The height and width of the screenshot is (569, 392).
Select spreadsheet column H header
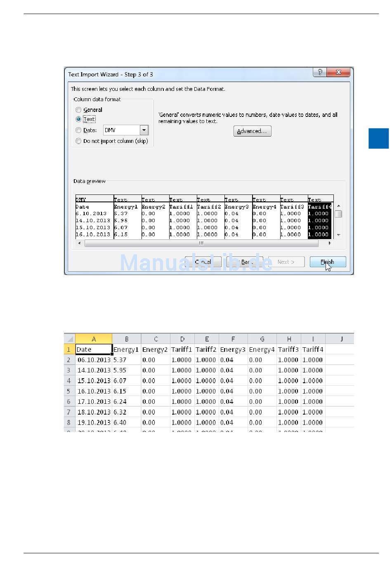click(289, 339)
